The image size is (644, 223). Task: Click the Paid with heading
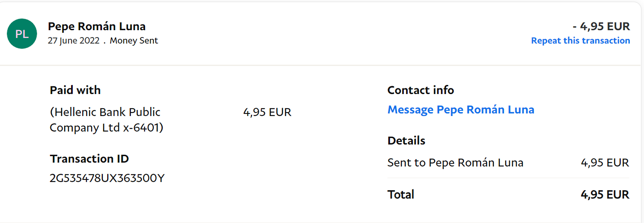pyautogui.click(x=75, y=90)
